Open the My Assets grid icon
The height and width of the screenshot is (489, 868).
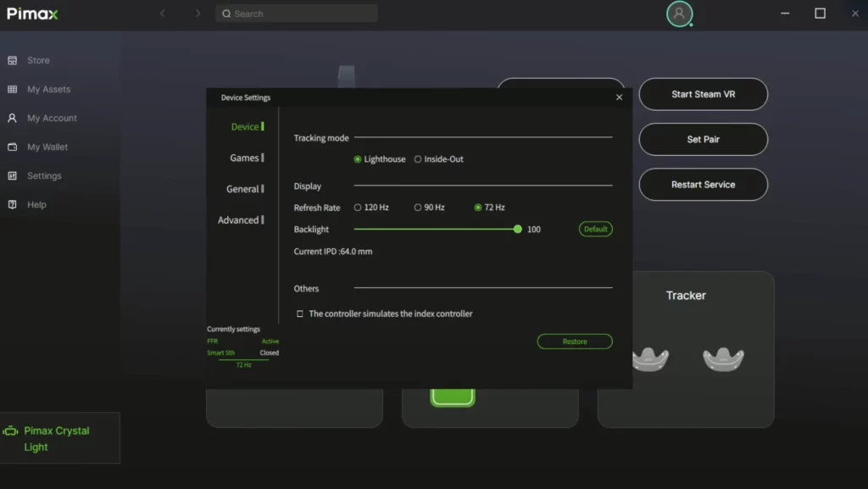click(12, 89)
